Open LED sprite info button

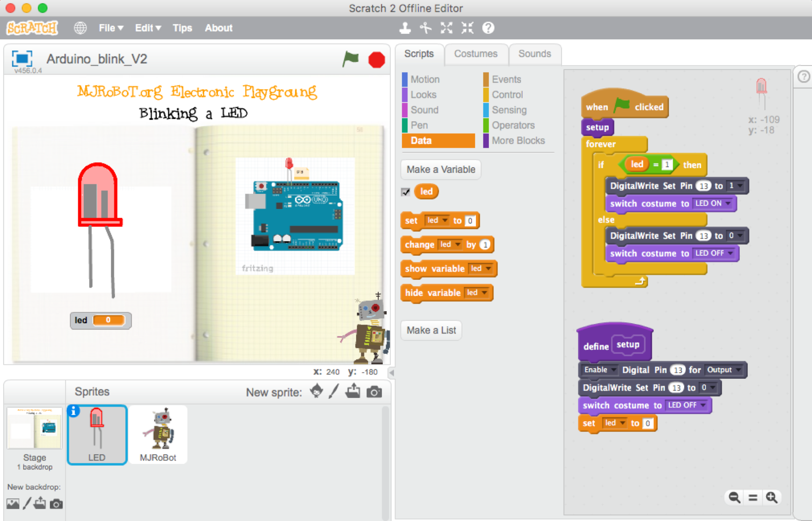click(74, 411)
